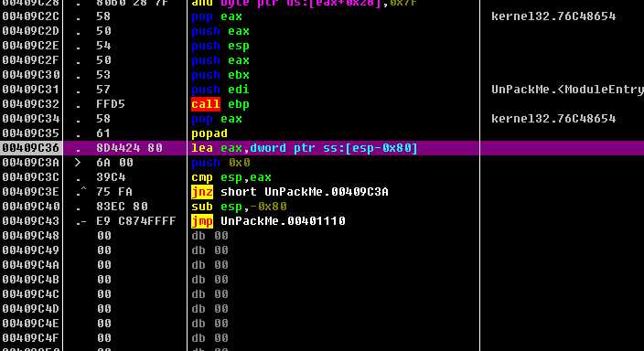Click hex bytes 8D4424 80
The image size is (644, 351).
click(129, 148)
